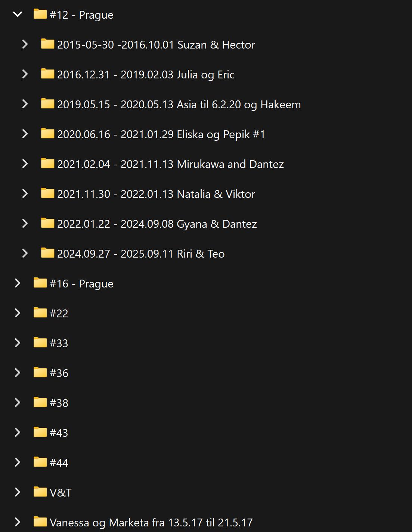This screenshot has height=532, width=412.
Task: Click the Eliska og Pepik #1 folder icon
Action: [47, 134]
